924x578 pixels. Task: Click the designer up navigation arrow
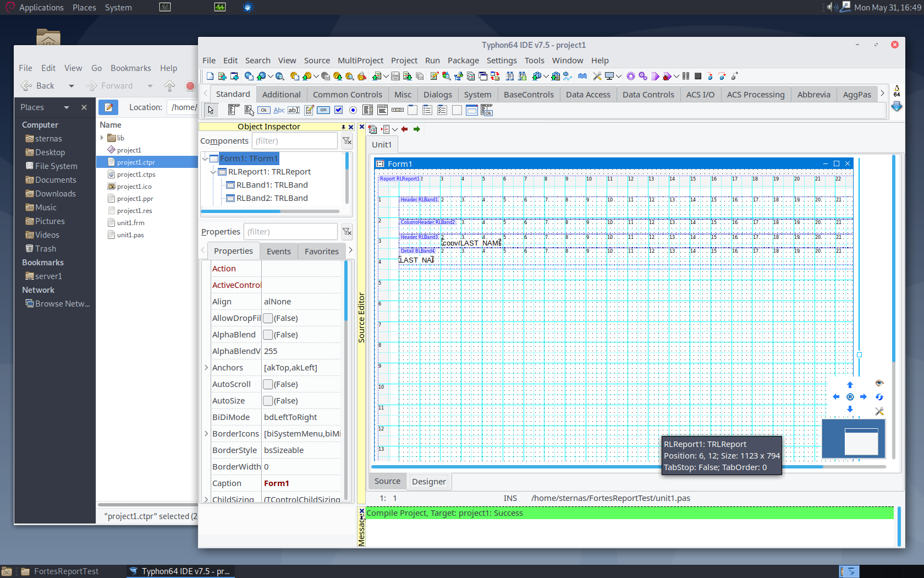850,385
